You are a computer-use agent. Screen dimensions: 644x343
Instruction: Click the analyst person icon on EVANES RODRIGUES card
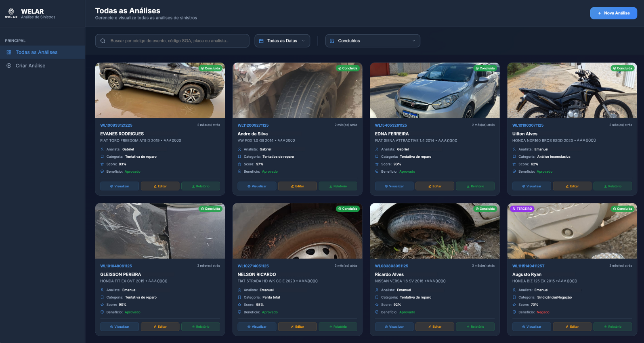[x=102, y=149]
